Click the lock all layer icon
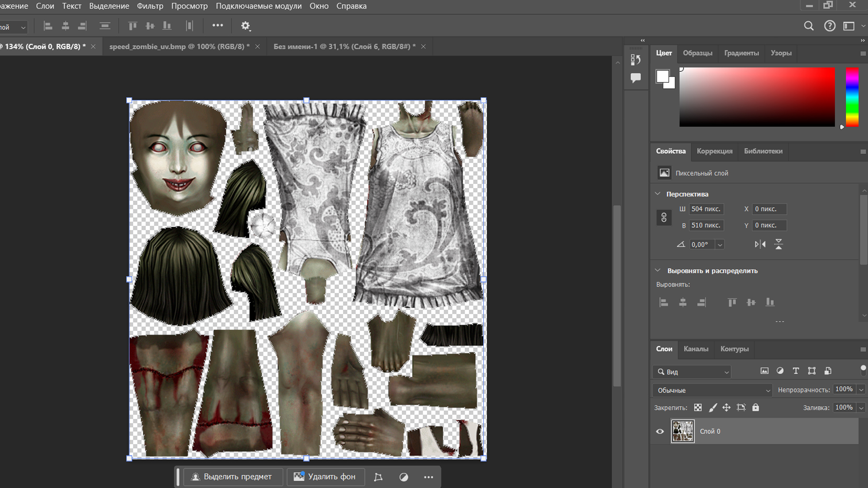The width and height of the screenshot is (868, 488). [755, 408]
